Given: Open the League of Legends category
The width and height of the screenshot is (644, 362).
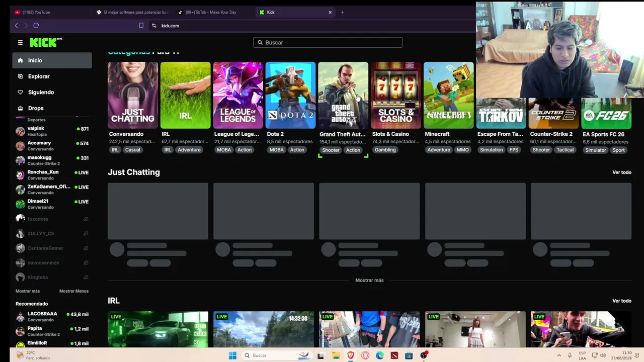Looking at the screenshot, I should (238, 96).
